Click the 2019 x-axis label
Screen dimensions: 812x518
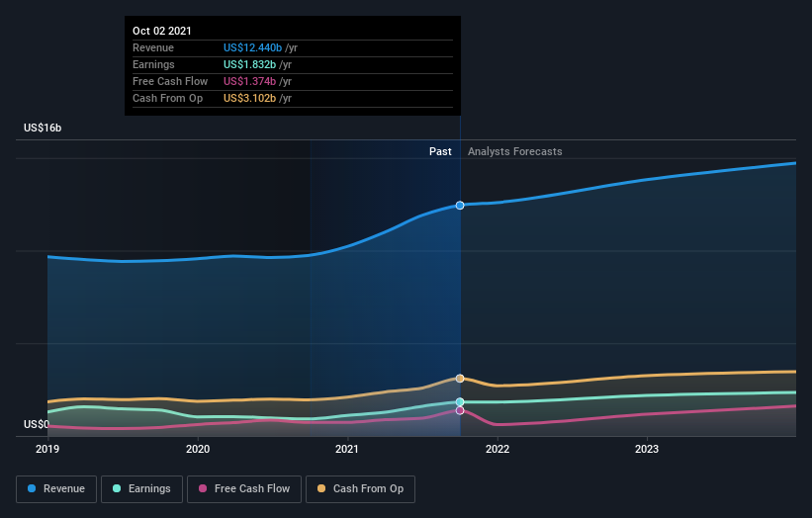click(x=47, y=449)
